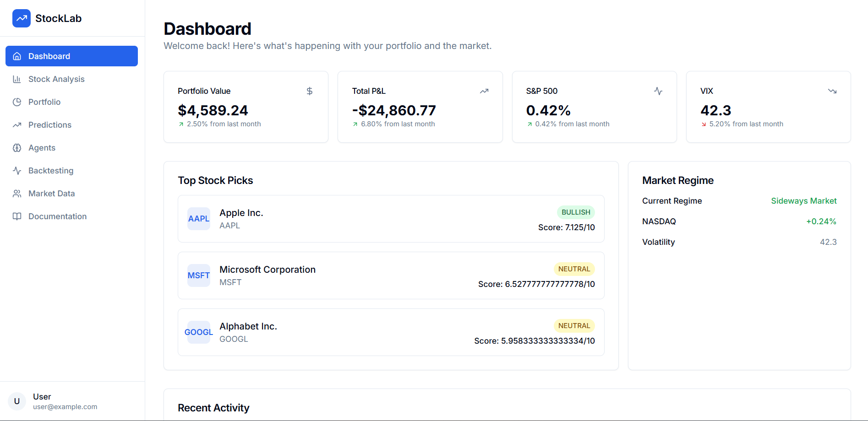The image size is (868, 421).
Task: Click the Predictions trending arrow icon
Action: pyautogui.click(x=17, y=125)
